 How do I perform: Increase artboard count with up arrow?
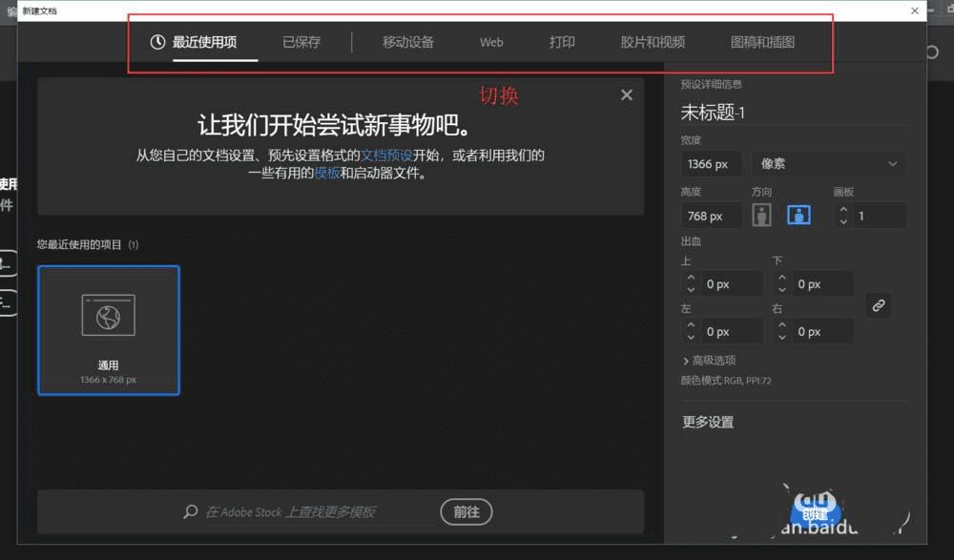tap(843, 209)
